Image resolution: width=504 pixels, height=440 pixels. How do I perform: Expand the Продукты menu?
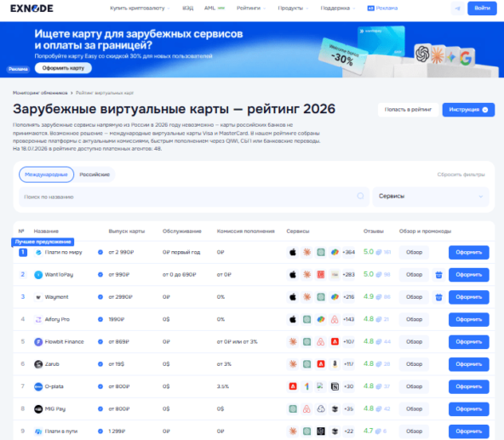coord(293,9)
